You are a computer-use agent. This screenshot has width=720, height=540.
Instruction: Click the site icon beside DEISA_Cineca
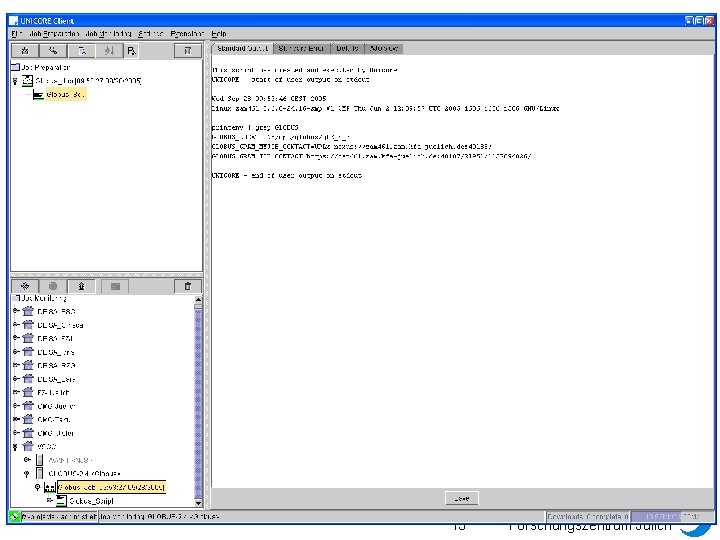tap(28, 325)
